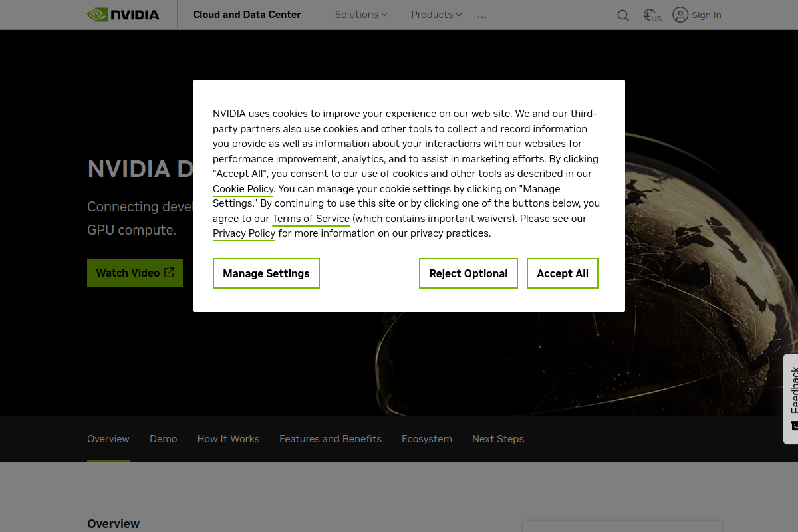This screenshot has width=798, height=532.
Task: Accept All cookies
Action: (x=563, y=273)
